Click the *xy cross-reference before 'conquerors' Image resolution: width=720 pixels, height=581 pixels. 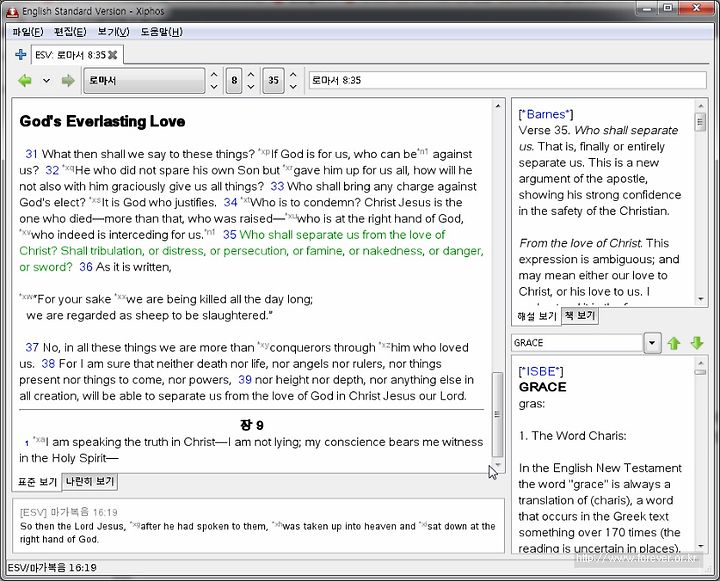pyautogui.click(x=263, y=344)
